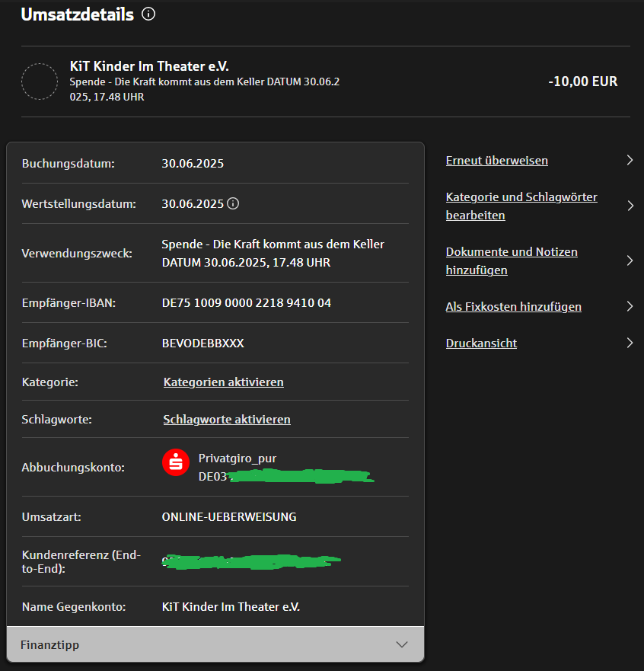This screenshot has width=644, height=671.
Task: Click the arrow right of Erneut überweisen
Action: 630,160
